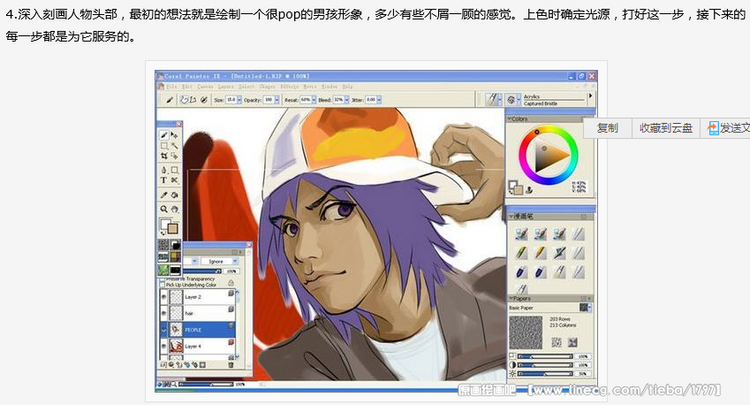750x405 pixels.
Task: Delete layer with Layers panel trash icon
Action: pyautogui.click(x=231, y=365)
